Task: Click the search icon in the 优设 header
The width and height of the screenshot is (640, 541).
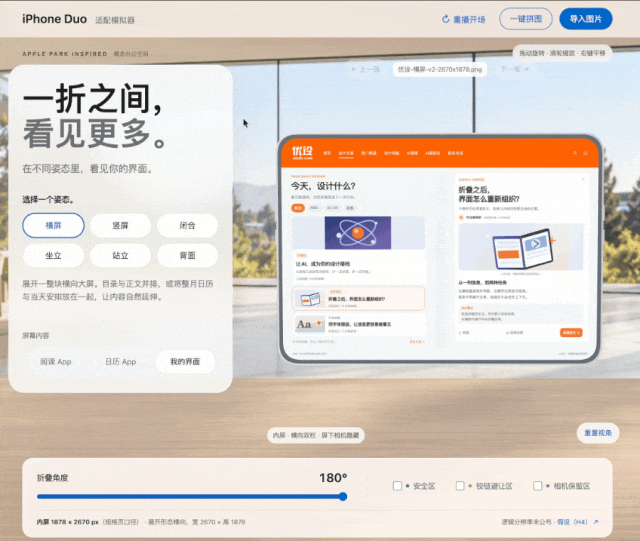Action: click(575, 153)
